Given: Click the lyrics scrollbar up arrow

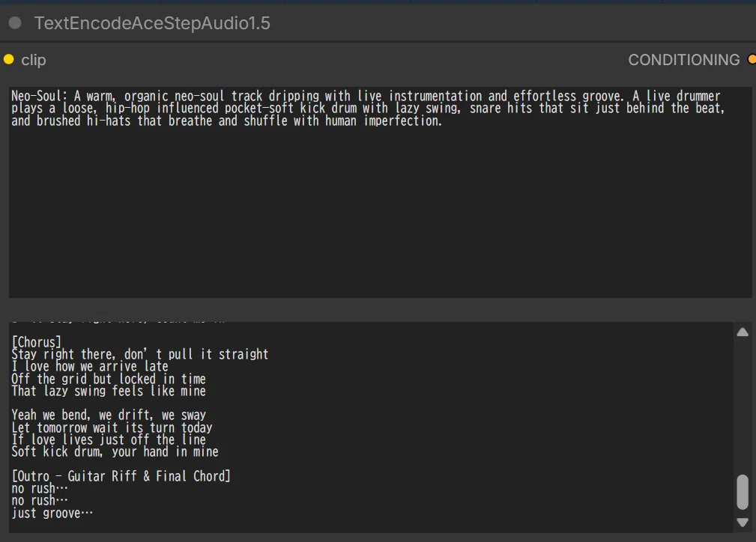Looking at the screenshot, I should [743, 332].
